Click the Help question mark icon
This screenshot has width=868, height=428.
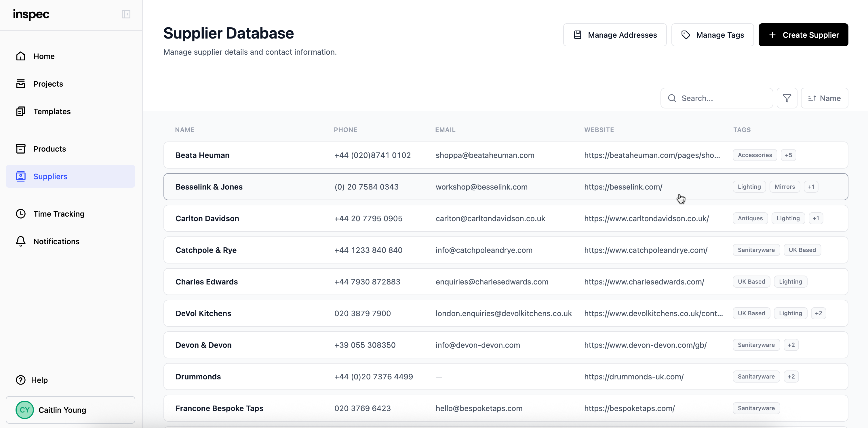21,380
